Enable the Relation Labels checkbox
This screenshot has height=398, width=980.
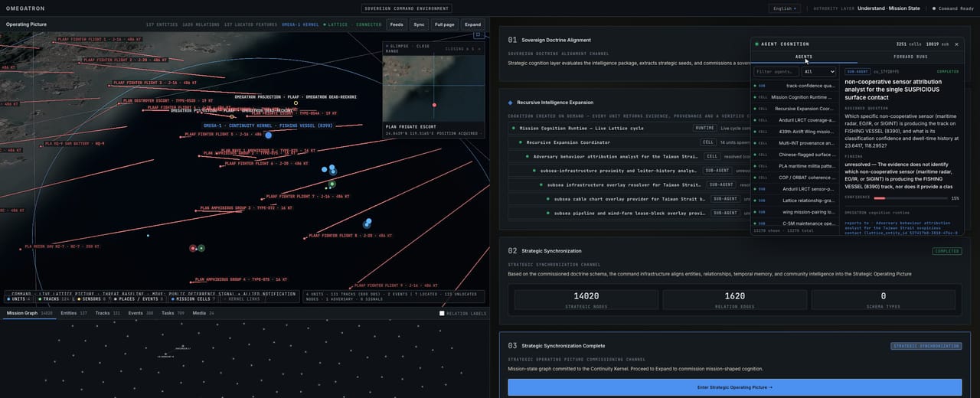442,313
